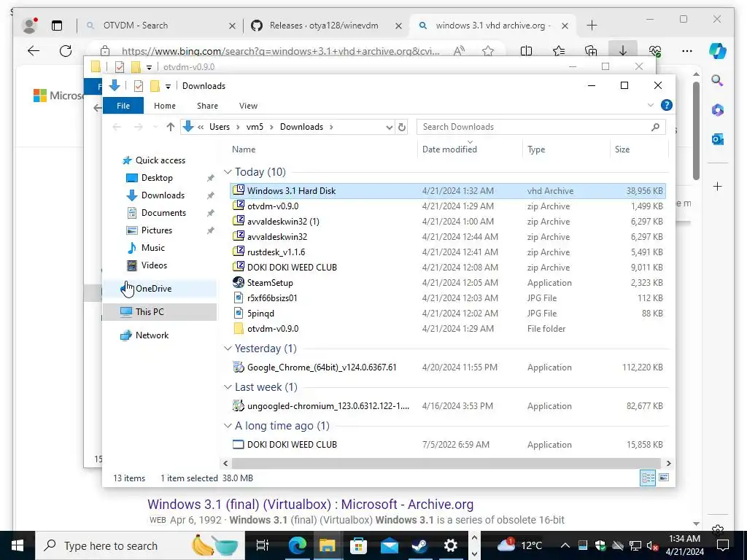Select vm5 in the breadcrumb path
This screenshot has height=560, width=747.
[255, 127]
